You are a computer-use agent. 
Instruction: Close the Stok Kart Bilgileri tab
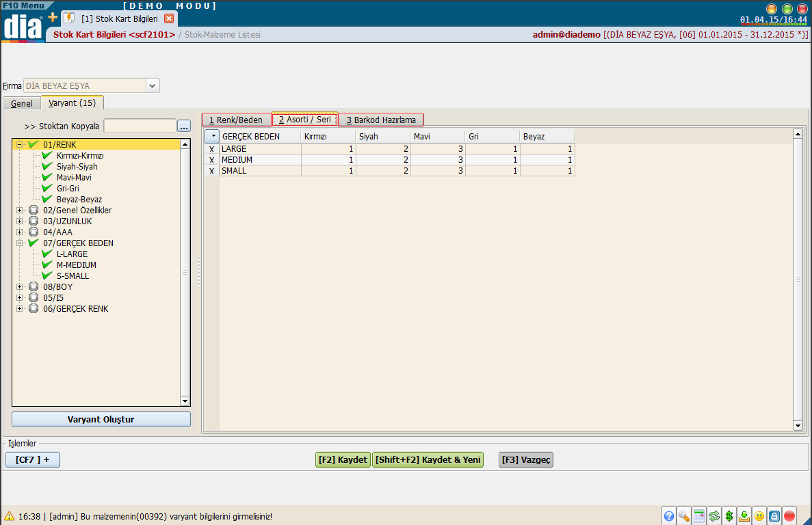tap(169, 18)
